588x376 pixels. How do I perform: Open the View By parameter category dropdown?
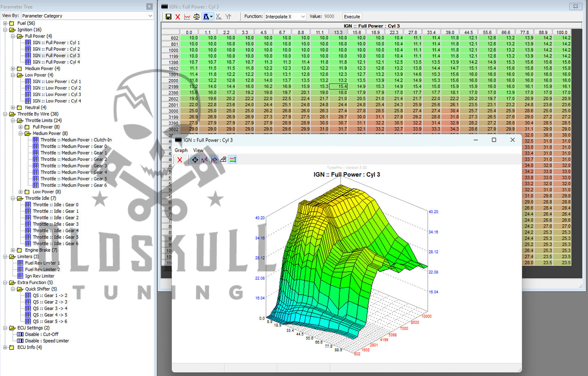[x=87, y=16]
